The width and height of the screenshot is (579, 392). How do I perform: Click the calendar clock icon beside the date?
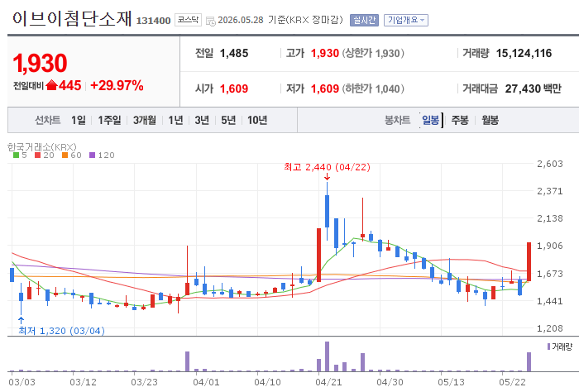tap(210, 21)
